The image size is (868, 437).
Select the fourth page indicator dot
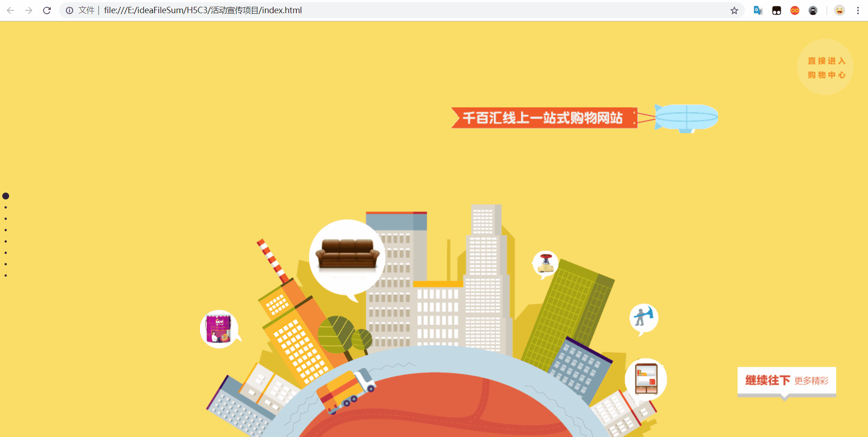point(5,230)
